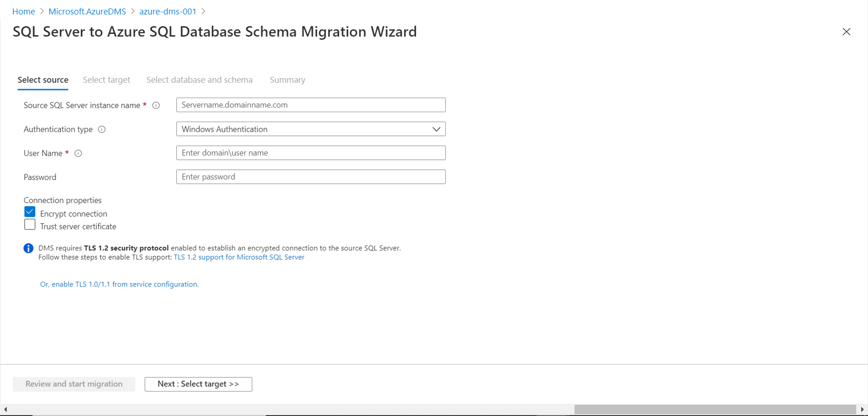Click the info icon beside Source SQL Server instance name
868x416 pixels.
coord(156,106)
